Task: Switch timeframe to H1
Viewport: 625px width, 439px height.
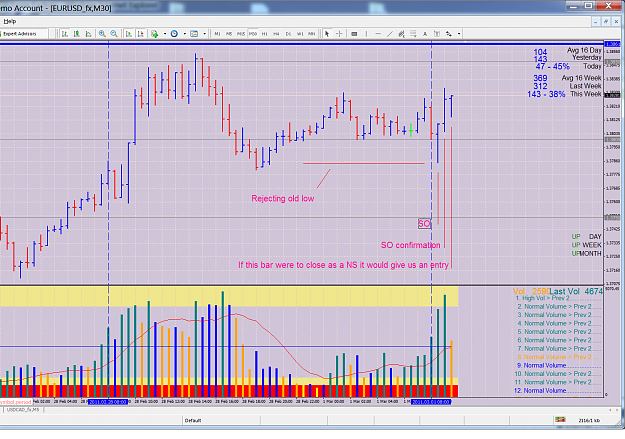Action: 265,34
